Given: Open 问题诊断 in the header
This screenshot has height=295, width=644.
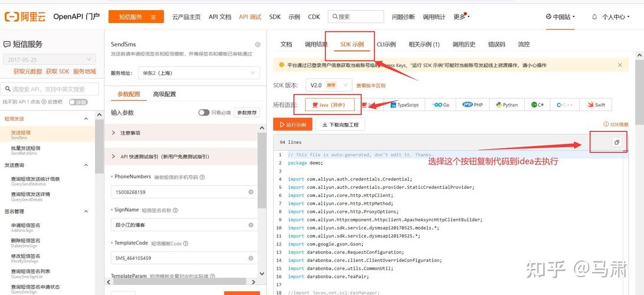Looking at the screenshot, I should (403, 17).
